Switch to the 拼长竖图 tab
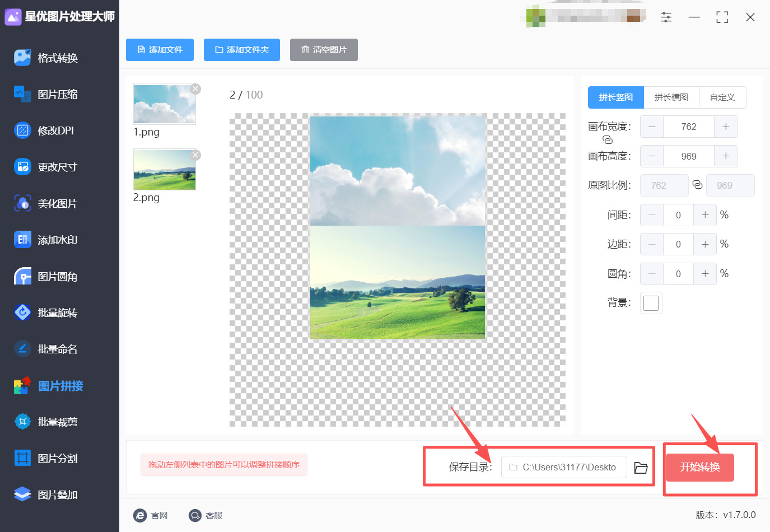The image size is (770, 532). pyautogui.click(x=616, y=97)
